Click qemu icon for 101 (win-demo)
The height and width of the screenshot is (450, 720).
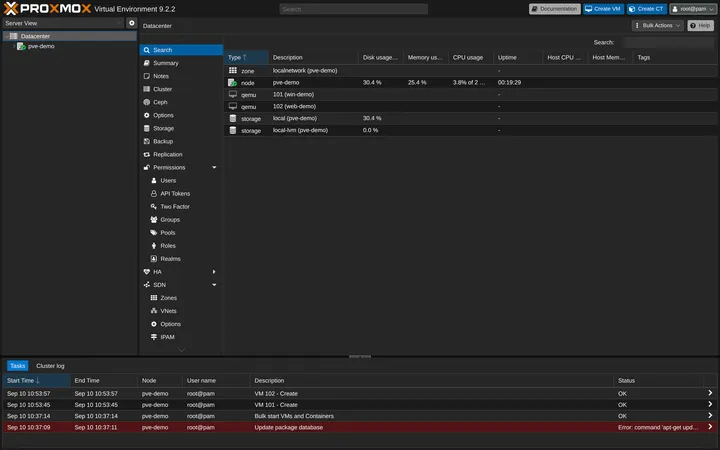tap(233, 94)
